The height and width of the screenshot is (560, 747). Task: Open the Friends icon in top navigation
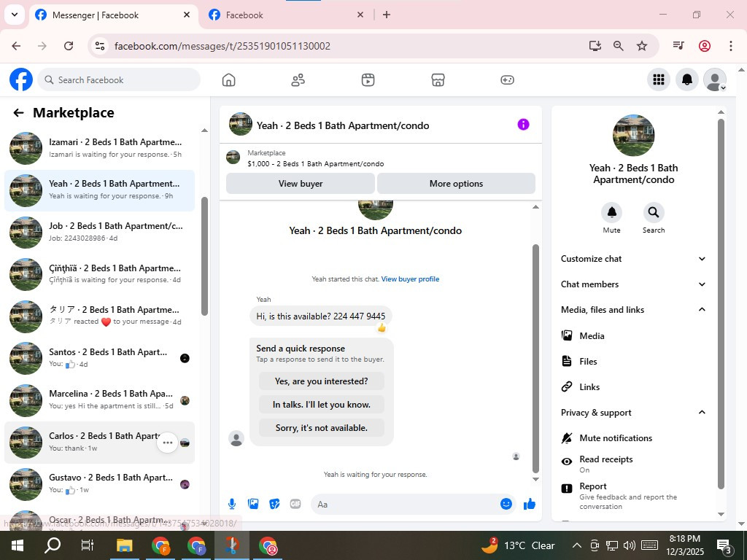coord(298,80)
